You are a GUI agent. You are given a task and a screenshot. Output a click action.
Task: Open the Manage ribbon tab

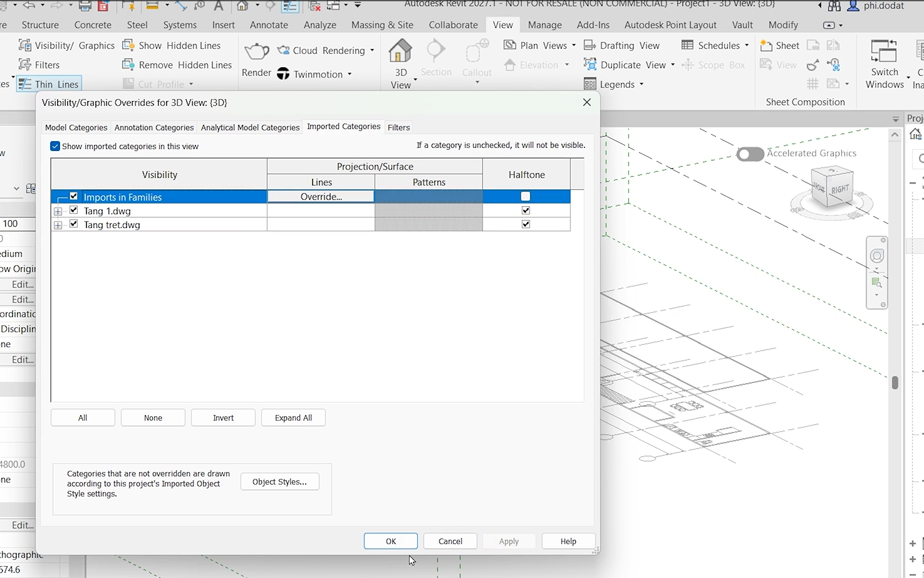(x=544, y=25)
